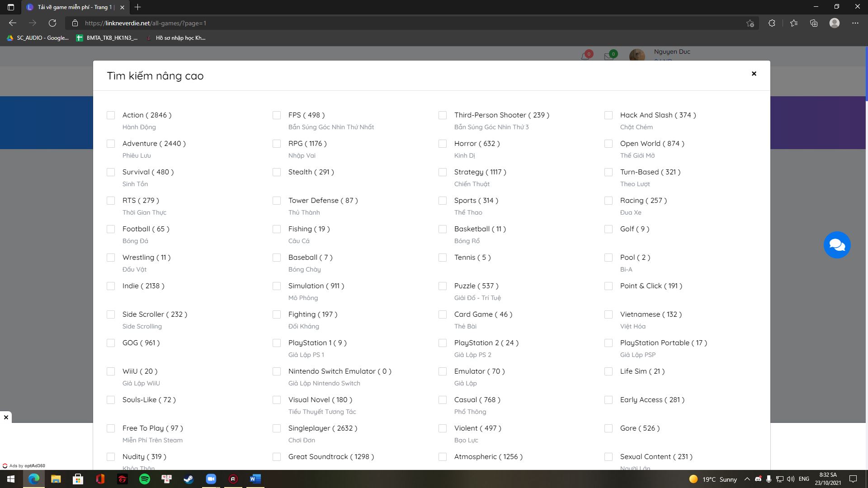
Task: Open Steam from the taskbar
Action: tap(189, 479)
